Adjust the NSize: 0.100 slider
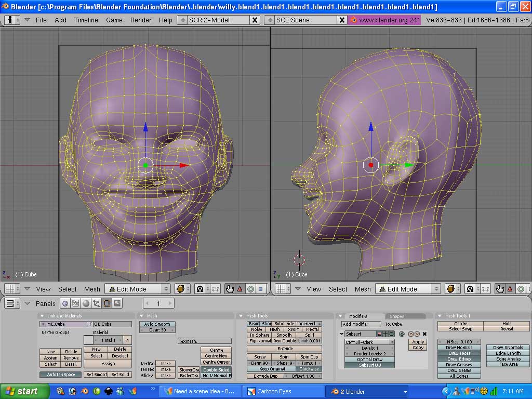Viewport: 532px width, 399px height. 459,342
